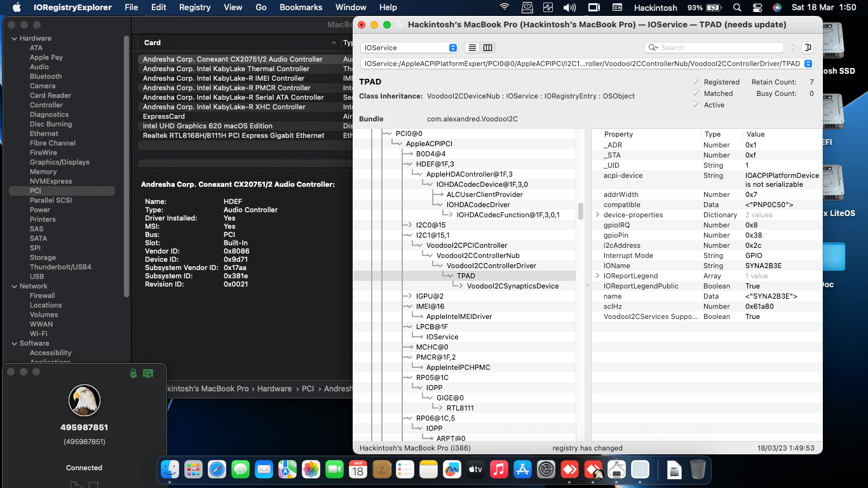This screenshot has width=868, height=488.
Task: Collapse the Network section in System Information sidebar
Action: tap(14, 286)
